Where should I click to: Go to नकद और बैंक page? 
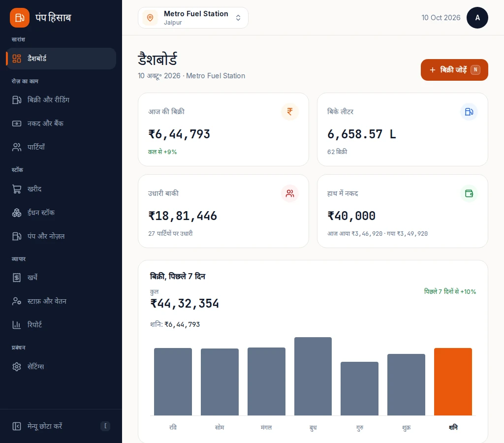tap(61, 124)
